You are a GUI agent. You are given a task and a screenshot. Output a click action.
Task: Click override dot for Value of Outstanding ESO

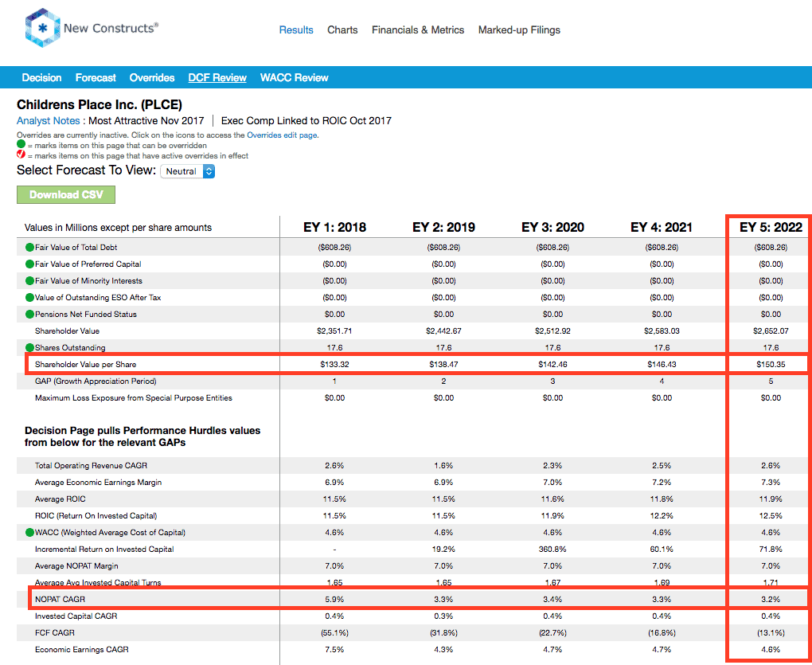pyautogui.click(x=30, y=298)
